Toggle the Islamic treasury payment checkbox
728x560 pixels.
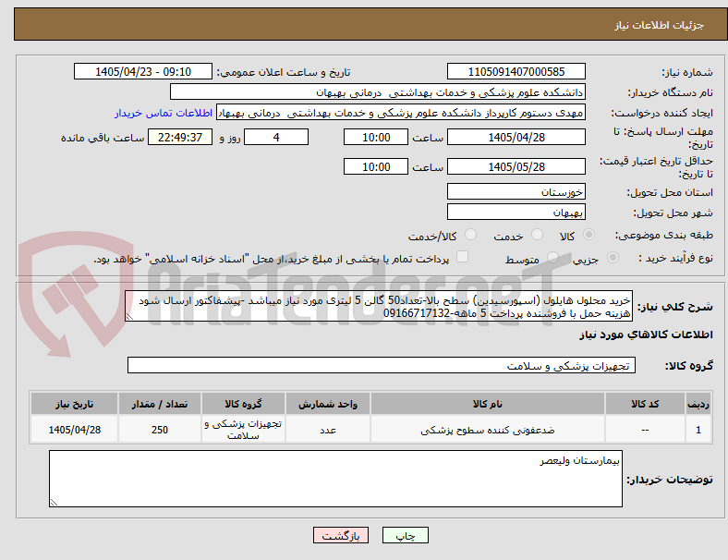tap(463, 257)
